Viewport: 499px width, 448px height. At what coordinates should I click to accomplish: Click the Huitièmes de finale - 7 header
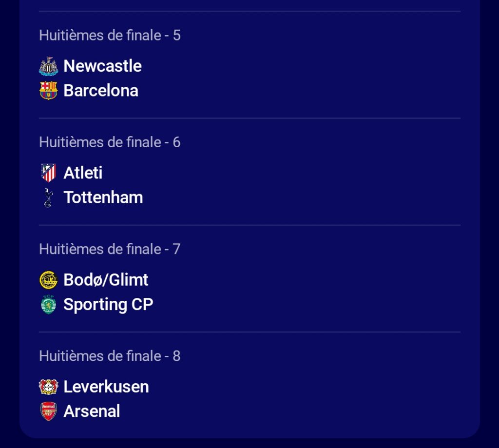pos(110,249)
